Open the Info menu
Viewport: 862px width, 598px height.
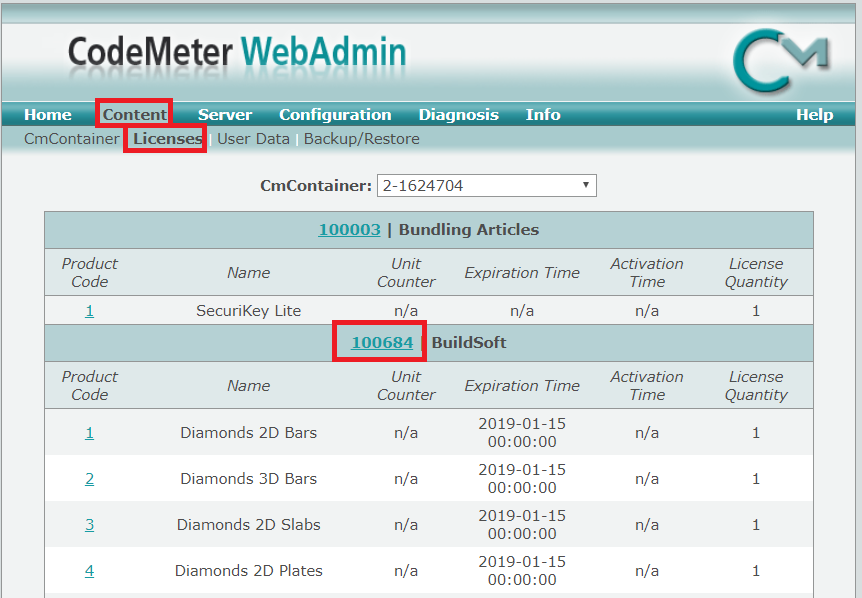543,114
